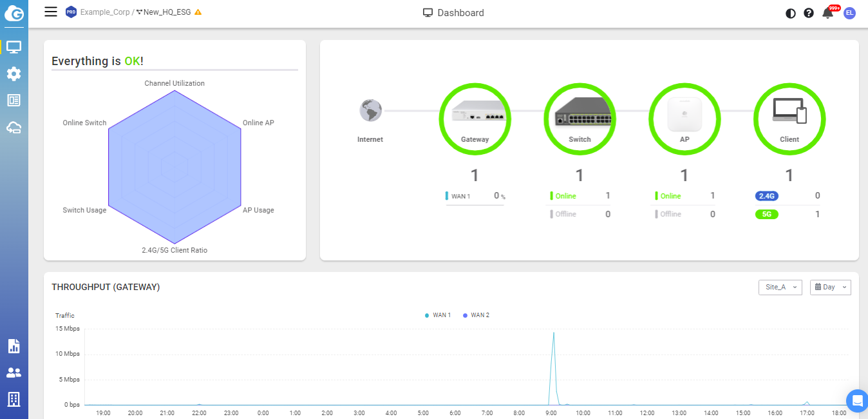Click the Gateway device circle
Image resolution: width=868 pixels, height=419 pixels.
pos(475,118)
